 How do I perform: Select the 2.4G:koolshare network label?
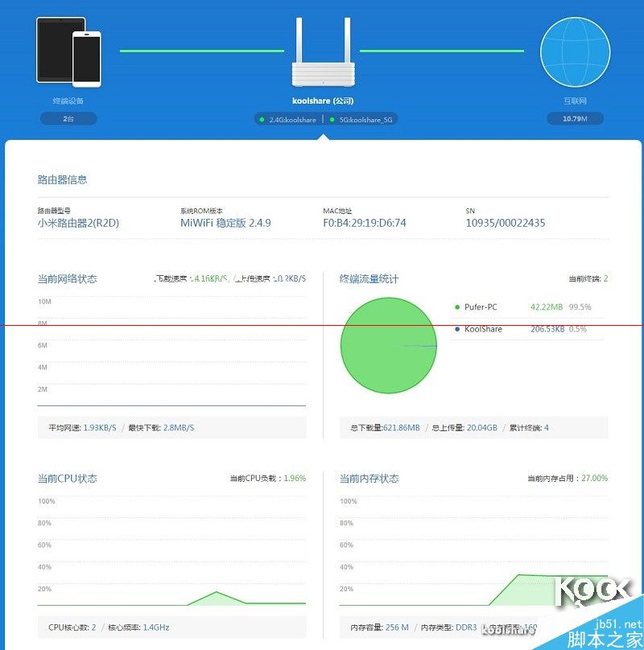[292, 119]
